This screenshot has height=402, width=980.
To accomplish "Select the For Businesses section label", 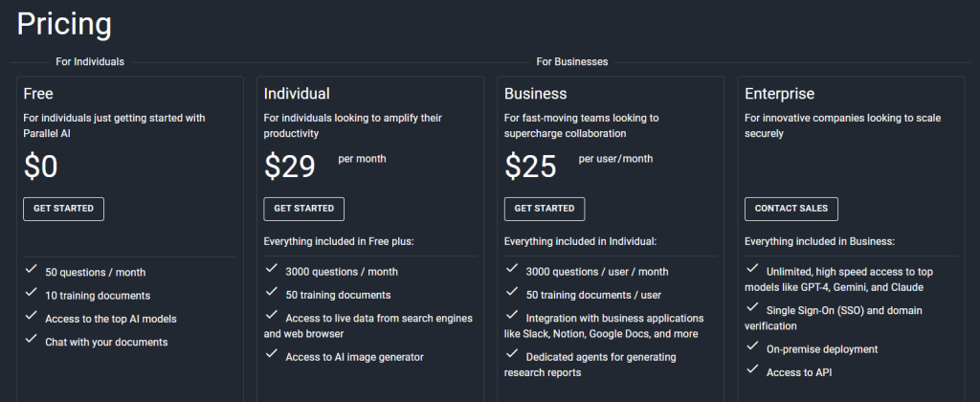I will pyautogui.click(x=571, y=62).
